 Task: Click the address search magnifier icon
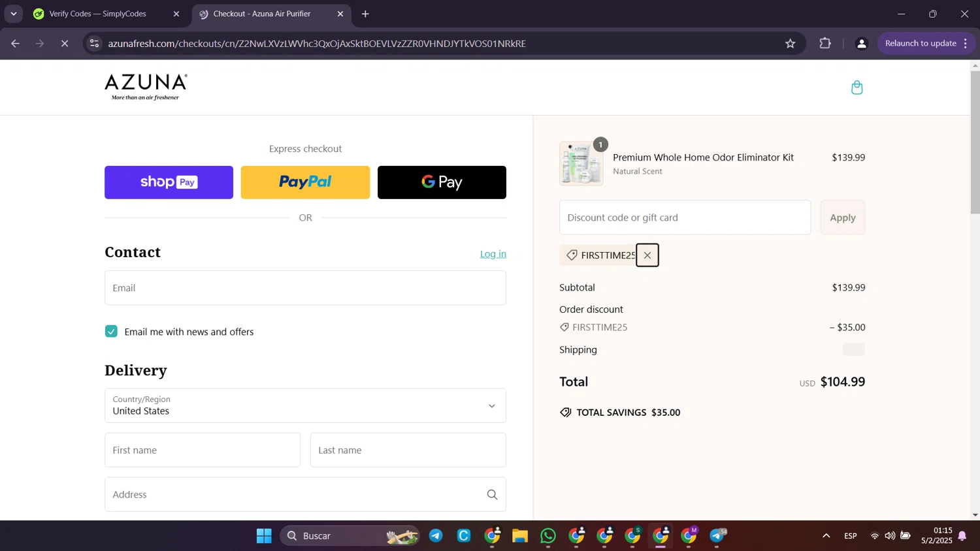492,495
